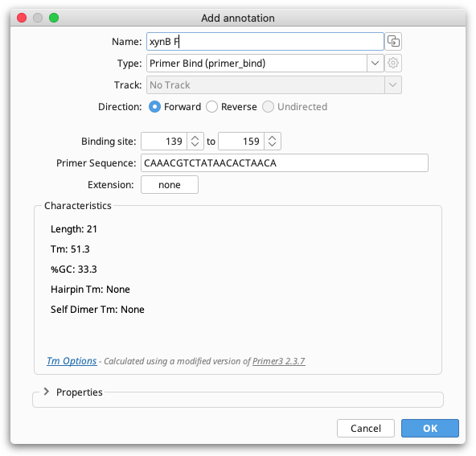The height and width of the screenshot is (456, 476).
Task: Increase the binding site start value of 139
Action: point(195,138)
